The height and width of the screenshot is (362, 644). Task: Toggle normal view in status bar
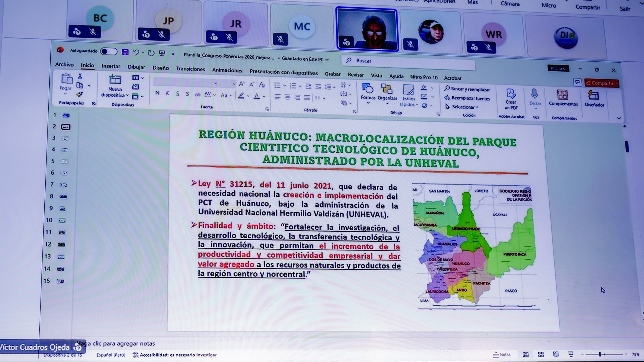[x=525, y=354]
